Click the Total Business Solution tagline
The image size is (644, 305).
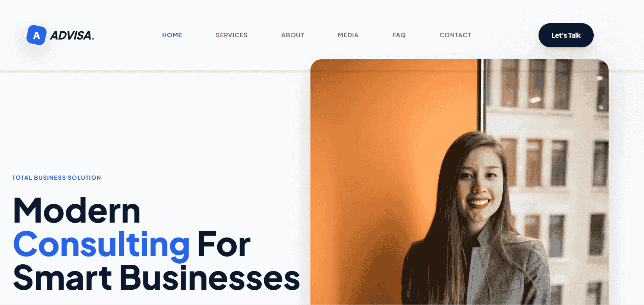(57, 178)
